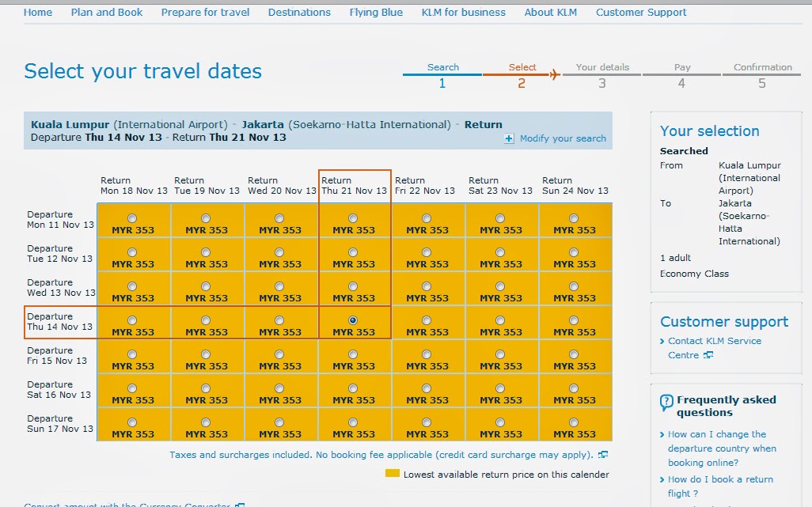
Task: Click the Return Sat 23 Nov 13 column header
Action: point(500,186)
